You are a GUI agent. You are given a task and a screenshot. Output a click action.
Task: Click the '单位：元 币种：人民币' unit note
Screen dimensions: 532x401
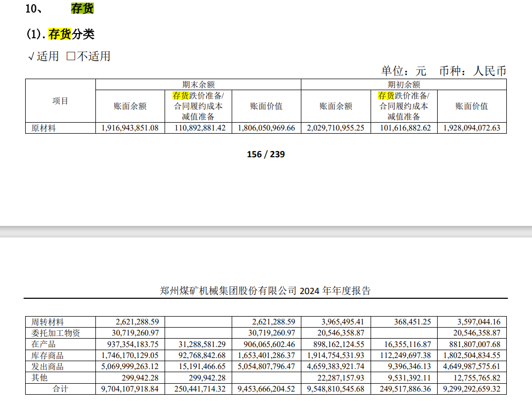443,71
